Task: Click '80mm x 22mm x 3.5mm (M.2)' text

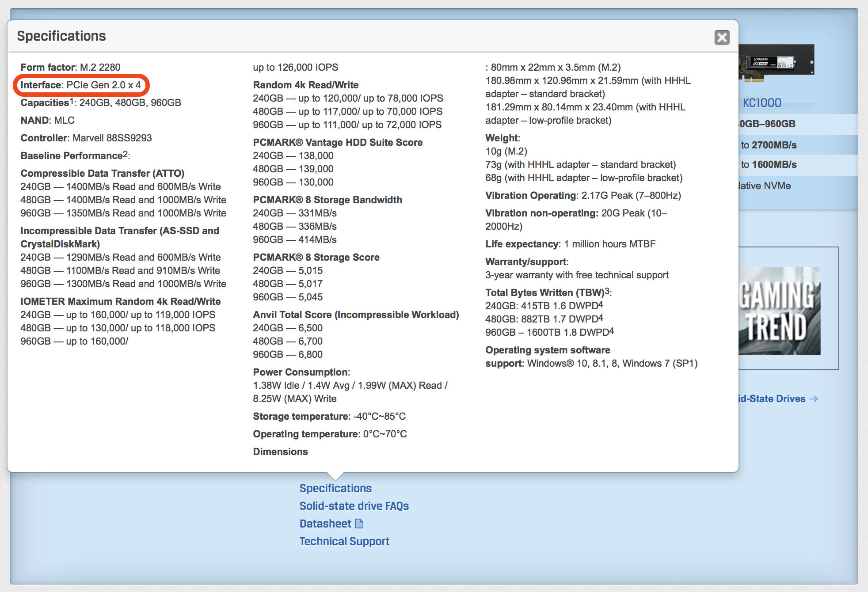Action: (x=556, y=67)
